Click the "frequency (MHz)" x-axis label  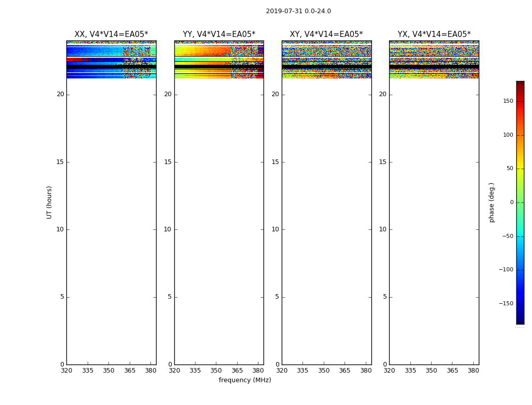tap(245, 380)
